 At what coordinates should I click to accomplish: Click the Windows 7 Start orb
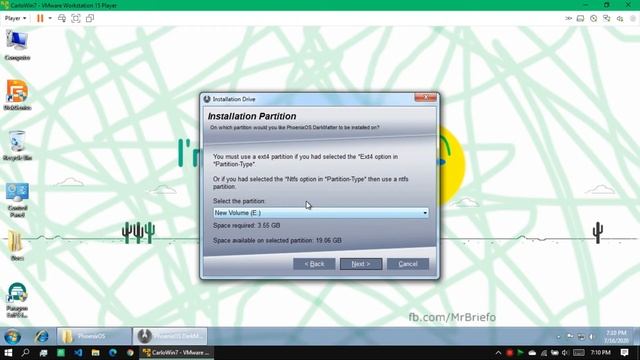click(13, 337)
